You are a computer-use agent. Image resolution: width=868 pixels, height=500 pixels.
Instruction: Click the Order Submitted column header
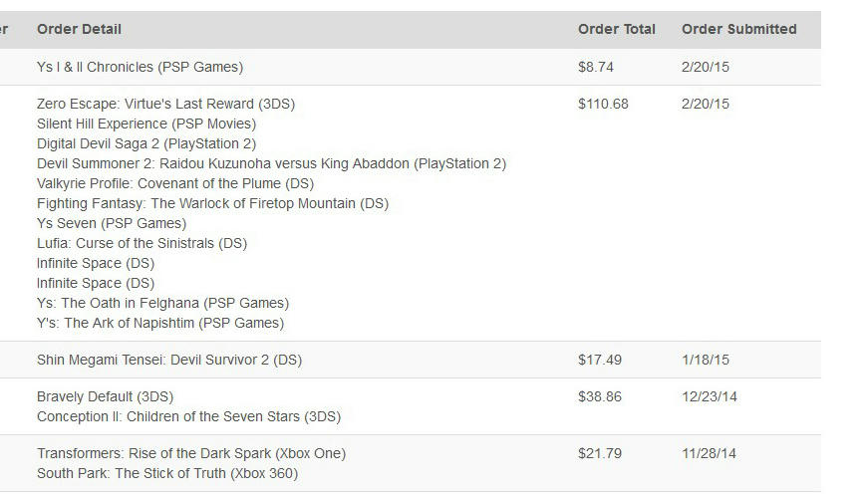[x=738, y=30]
